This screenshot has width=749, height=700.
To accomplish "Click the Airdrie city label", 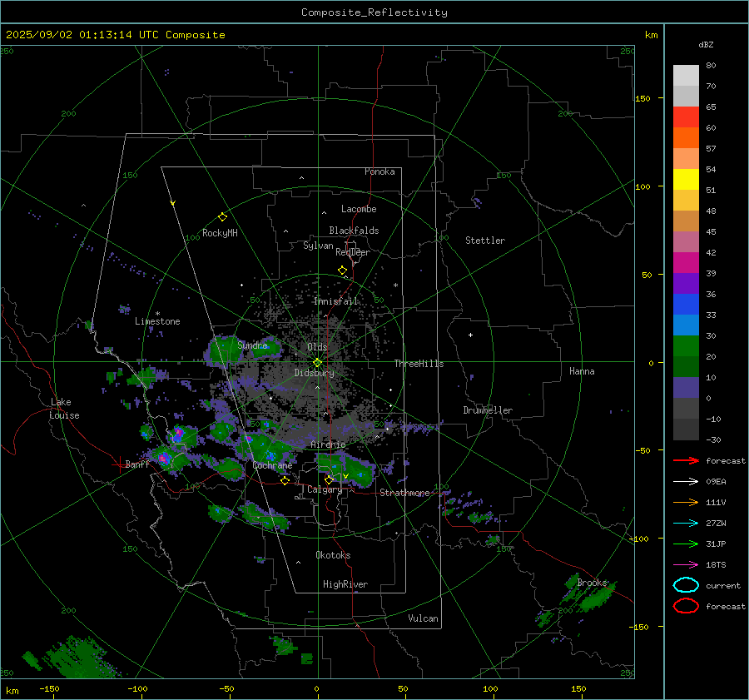I will [328, 444].
